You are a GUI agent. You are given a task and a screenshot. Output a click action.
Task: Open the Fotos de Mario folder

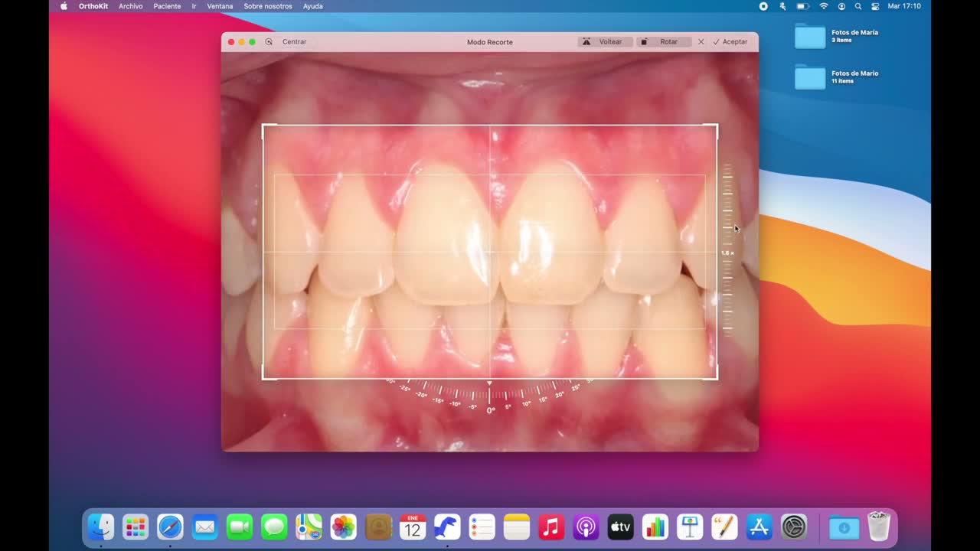coord(810,77)
